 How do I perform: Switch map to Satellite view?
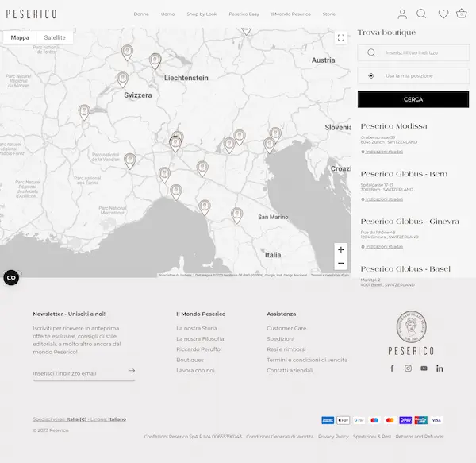click(x=55, y=37)
